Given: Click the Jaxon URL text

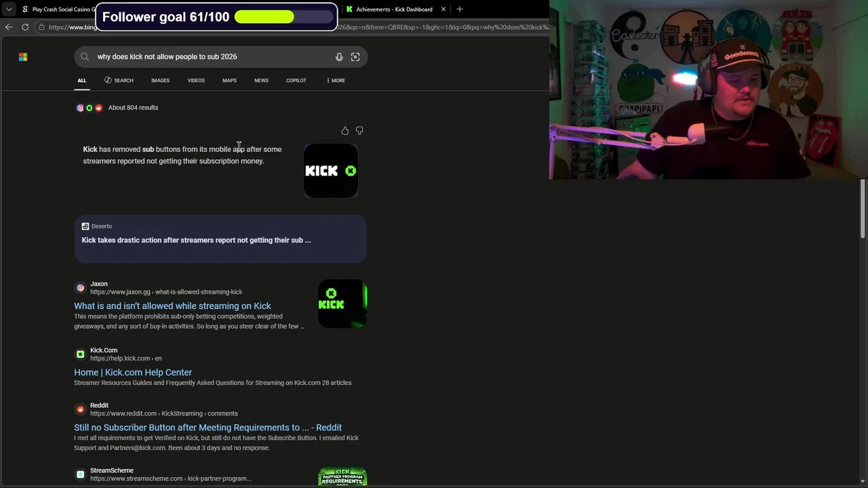Looking at the screenshot, I should (166, 292).
